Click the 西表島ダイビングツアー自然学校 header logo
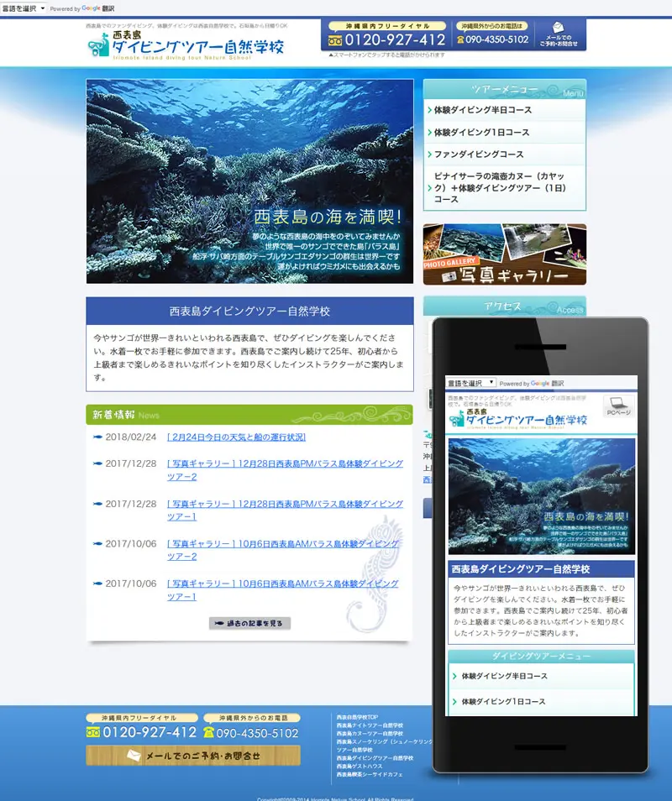 [186, 45]
